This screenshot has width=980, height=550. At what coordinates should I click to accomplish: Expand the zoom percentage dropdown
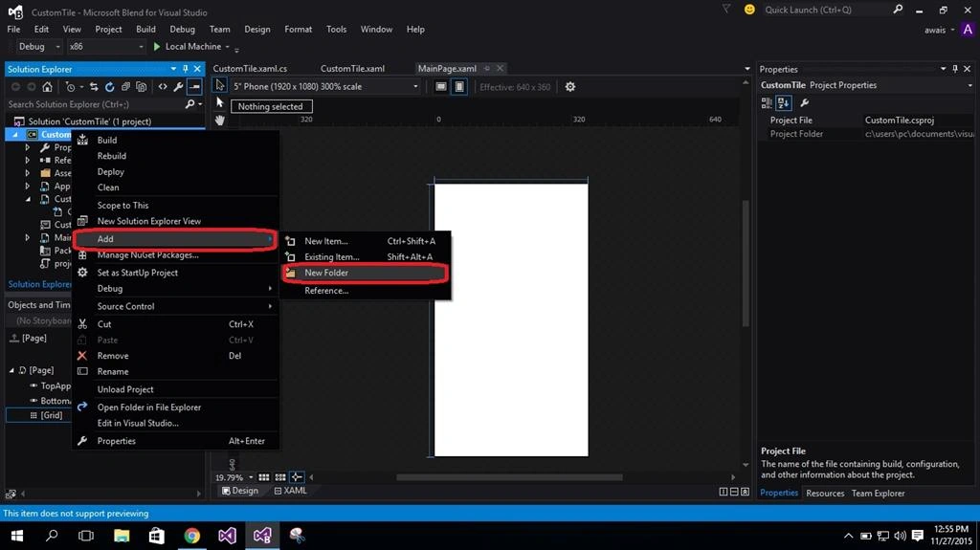click(251, 477)
